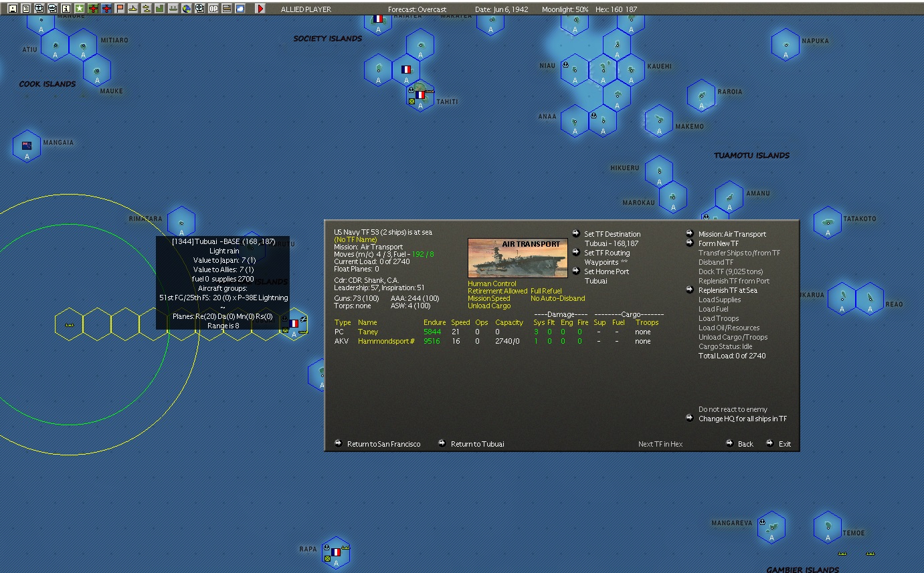This screenshot has width=924, height=573.
Task: Click the striped rail-line toolbar icon
Action: 227,9
